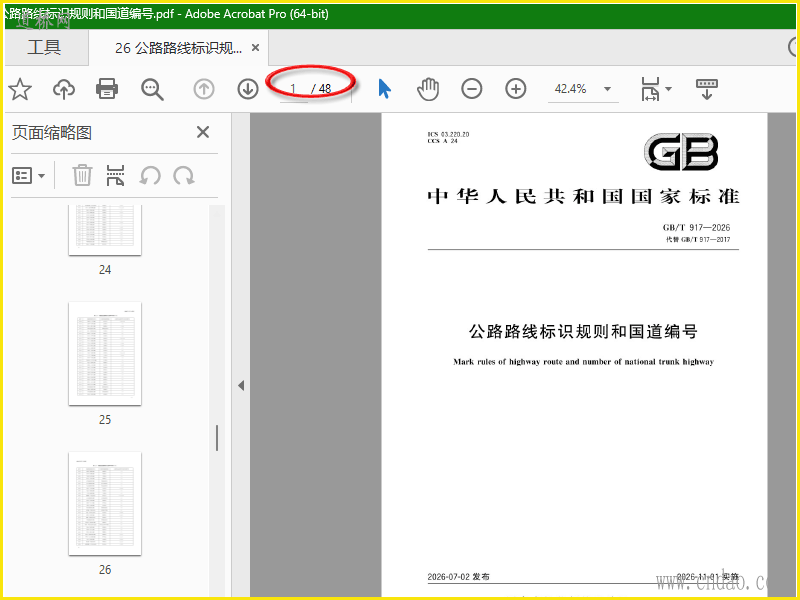Switch to the 工具 tab
This screenshot has height=600, width=800.
pyautogui.click(x=44, y=47)
